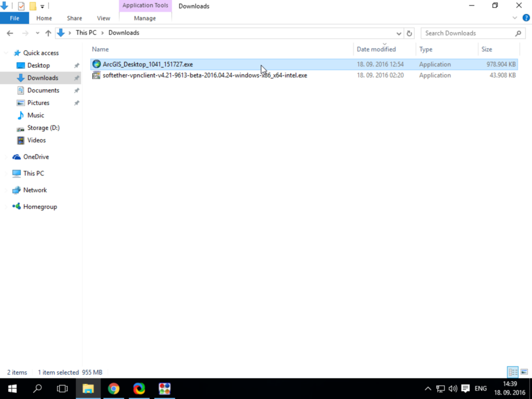The width and height of the screenshot is (532, 399).
Task: Open the volume speaker tray icon
Action: click(x=453, y=389)
